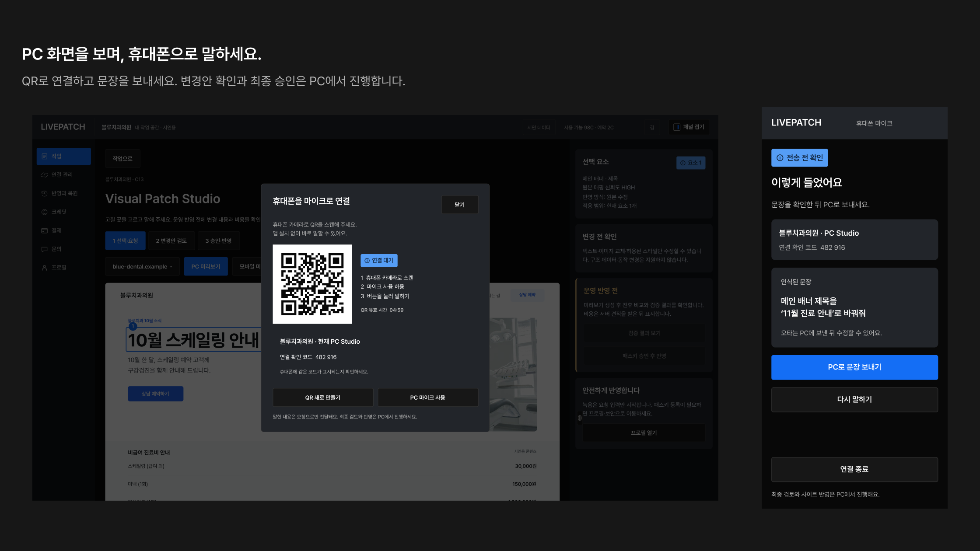Viewport: 980px width, 551px height.
Task: Click the 결제 card icon in sidebar
Action: pos(44,230)
